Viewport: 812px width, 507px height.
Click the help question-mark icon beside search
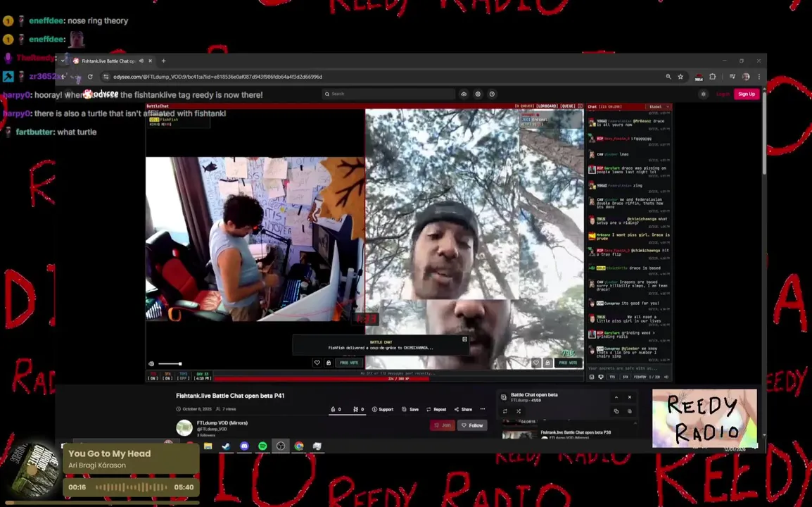click(x=492, y=94)
